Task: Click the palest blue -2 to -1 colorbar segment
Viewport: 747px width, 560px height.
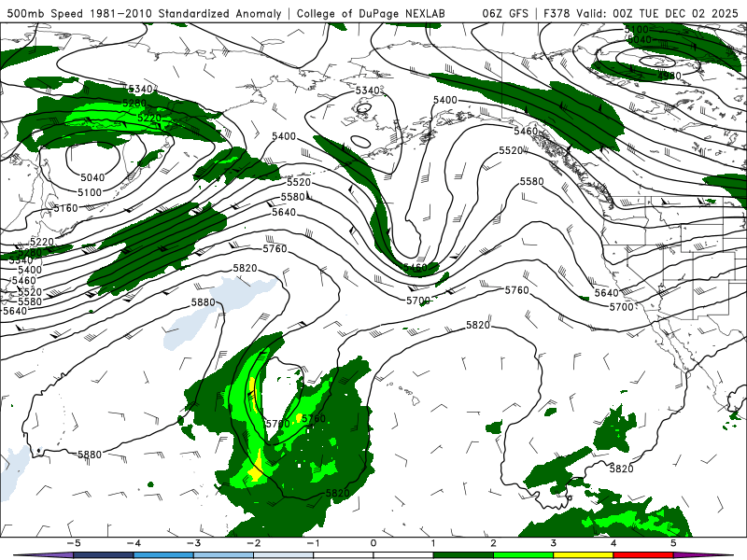Action: tap(284, 555)
